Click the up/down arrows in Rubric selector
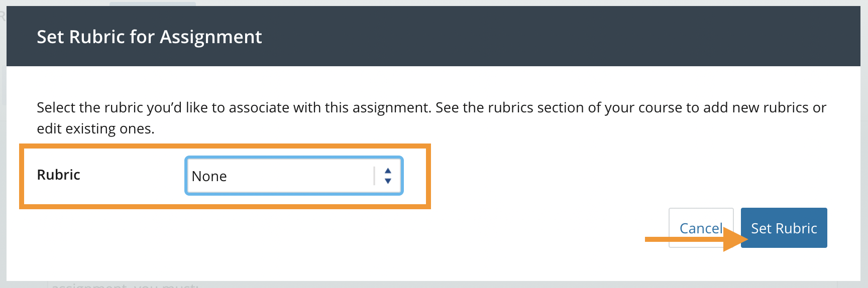This screenshot has width=868, height=288. [388, 176]
